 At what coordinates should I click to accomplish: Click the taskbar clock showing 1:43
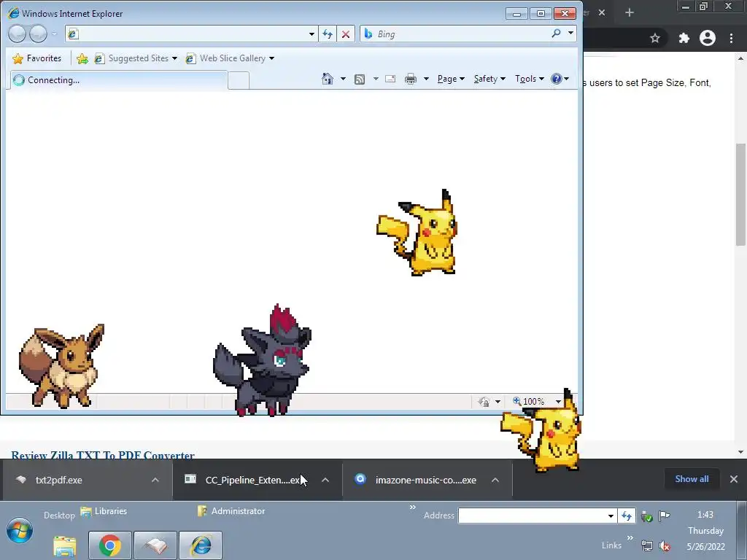pyautogui.click(x=705, y=515)
